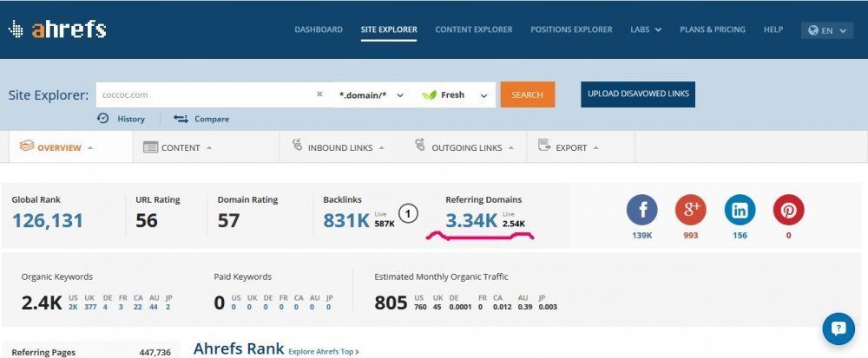Click the 805 estimated traffic value
The width and height of the screenshot is (868, 358).
tap(391, 303)
